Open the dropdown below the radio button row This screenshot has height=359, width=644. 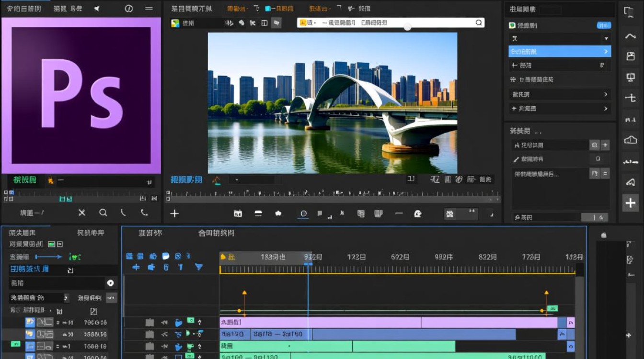coord(40,298)
